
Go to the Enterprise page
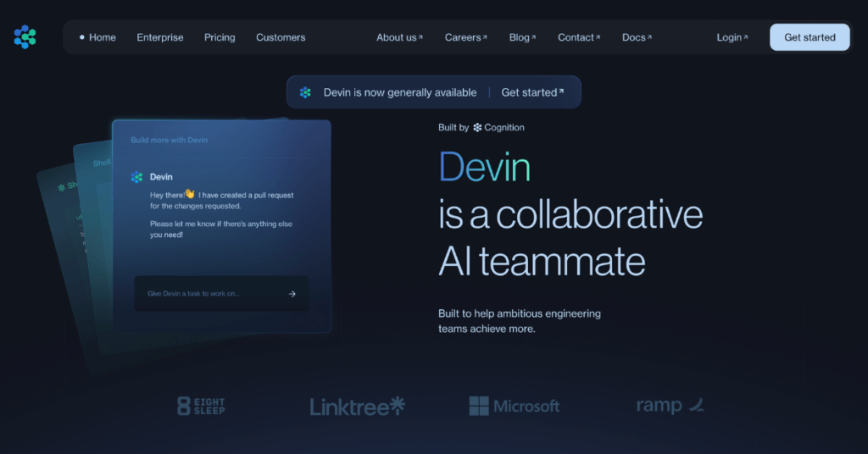(x=160, y=37)
